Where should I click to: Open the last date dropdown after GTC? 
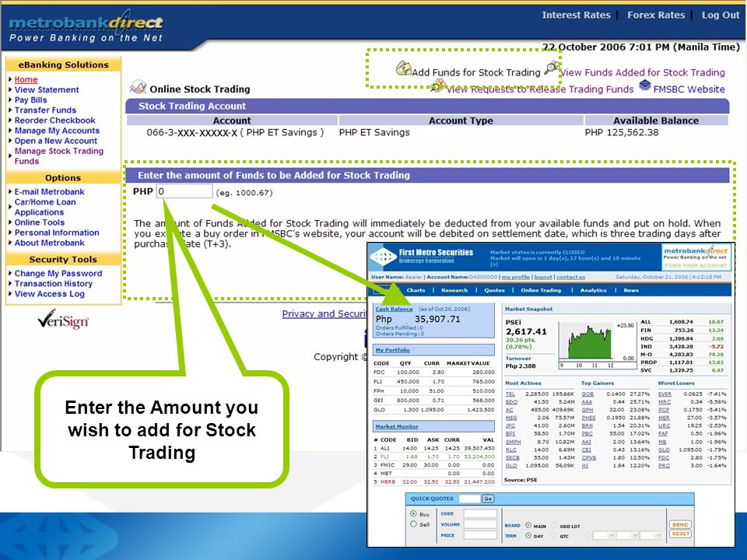[651, 536]
